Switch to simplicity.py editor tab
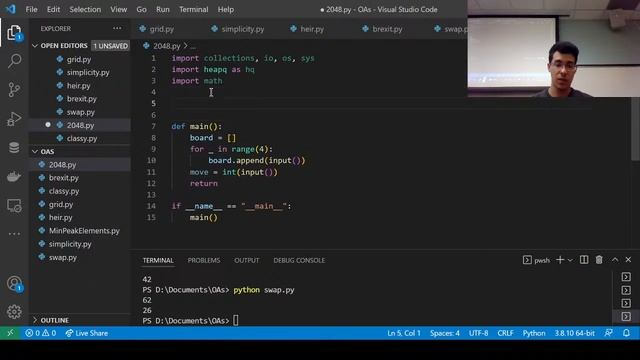The height and width of the screenshot is (360, 640). (x=242, y=29)
